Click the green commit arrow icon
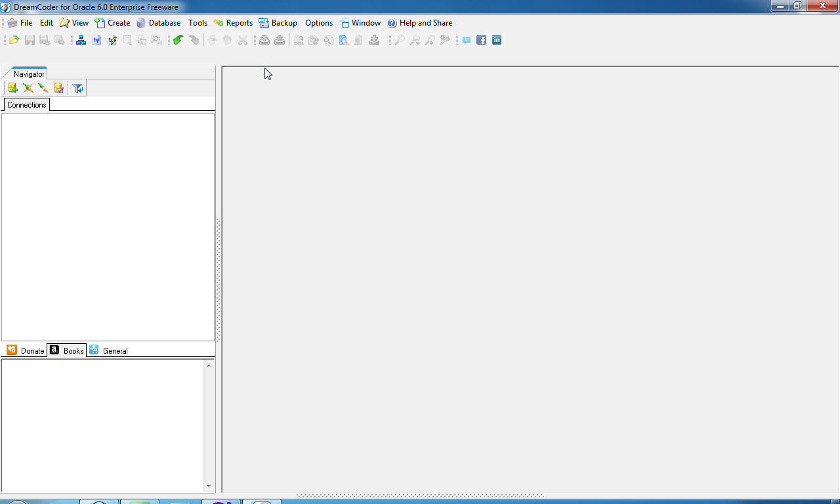This screenshot has width=840, height=504. click(x=178, y=40)
